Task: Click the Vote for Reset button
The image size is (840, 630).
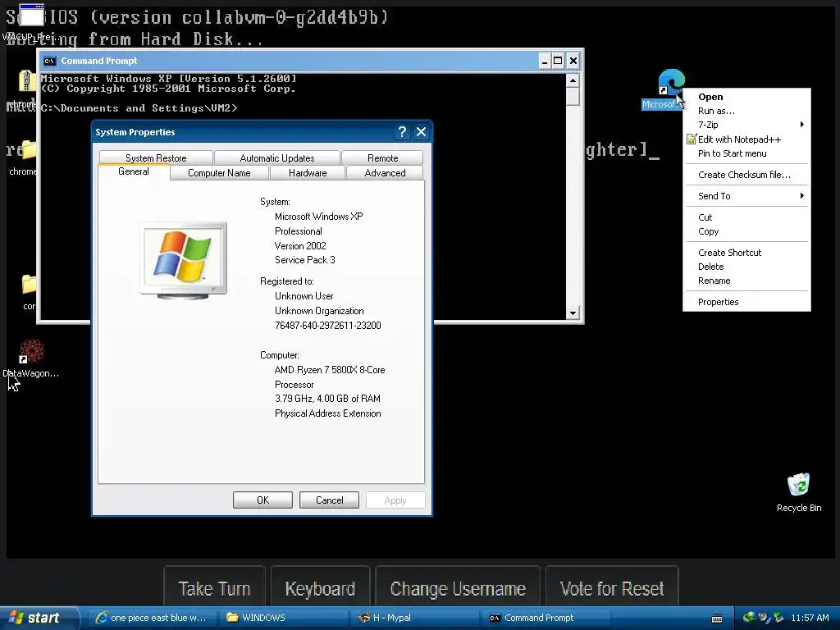Action: pyautogui.click(x=612, y=588)
